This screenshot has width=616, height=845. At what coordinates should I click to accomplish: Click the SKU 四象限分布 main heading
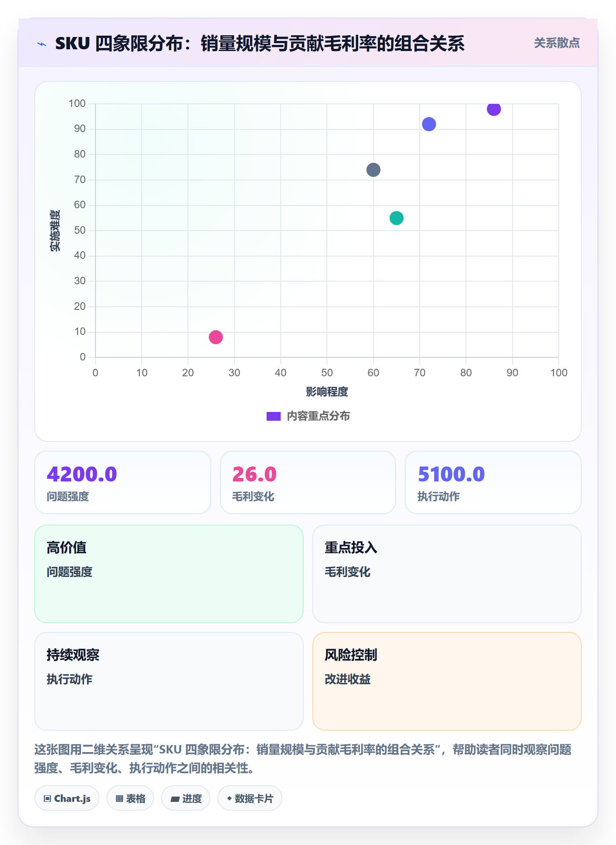(260, 44)
